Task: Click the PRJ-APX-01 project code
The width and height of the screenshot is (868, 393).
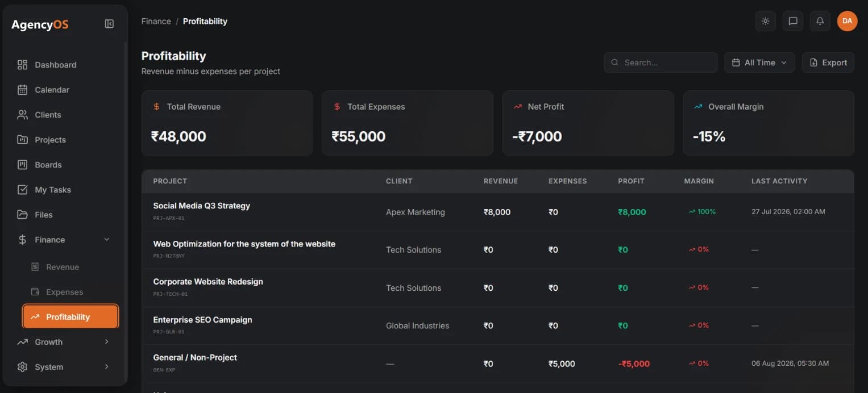Action: [169, 218]
